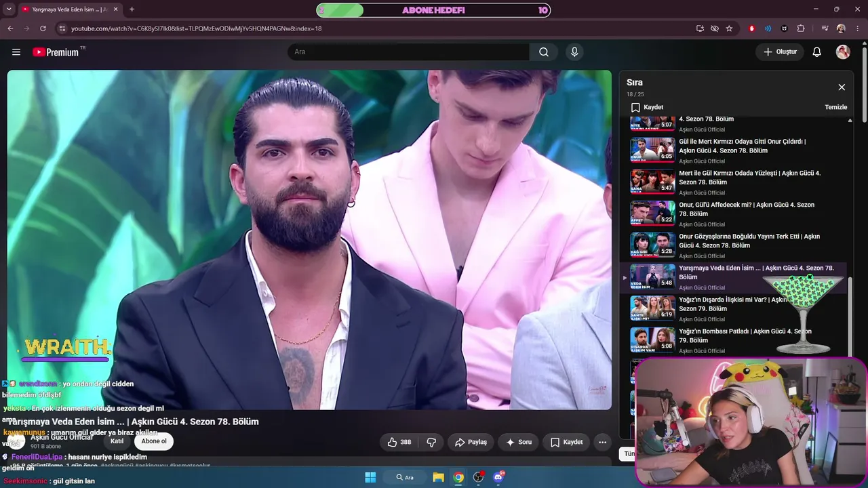Viewport: 868px width, 488px height.
Task: Save the video using Kaydet below player
Action: click(x=566, y=442)
